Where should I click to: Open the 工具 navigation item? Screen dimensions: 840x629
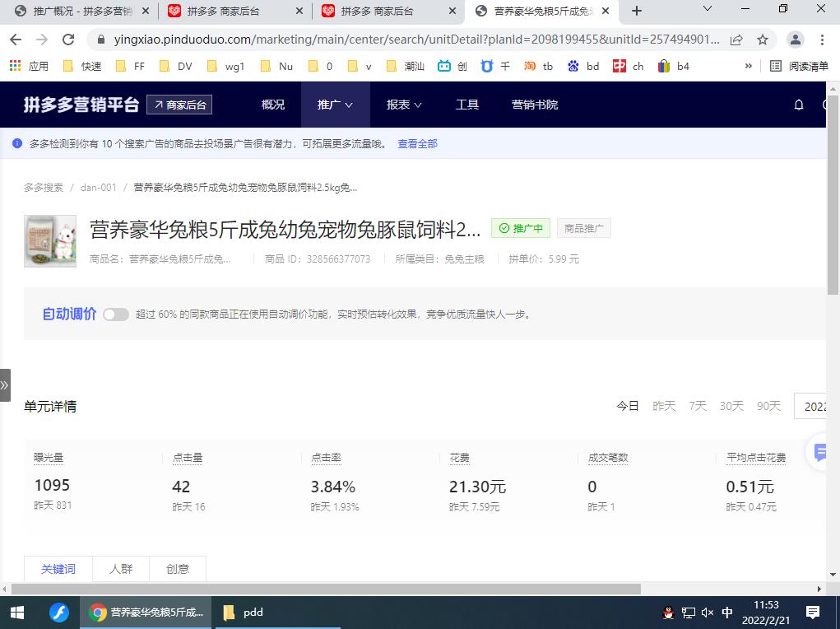(x=467, y=105)
